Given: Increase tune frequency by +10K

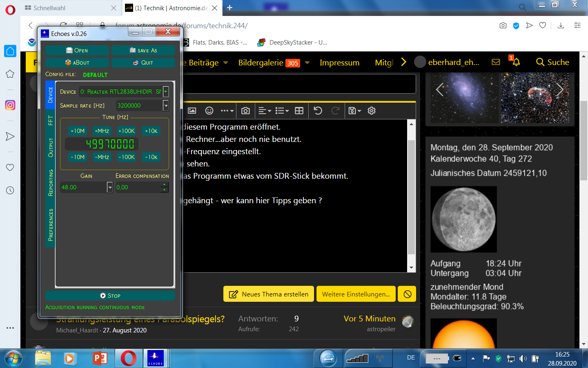Looking at the screenshot, I should click(151, 131).
